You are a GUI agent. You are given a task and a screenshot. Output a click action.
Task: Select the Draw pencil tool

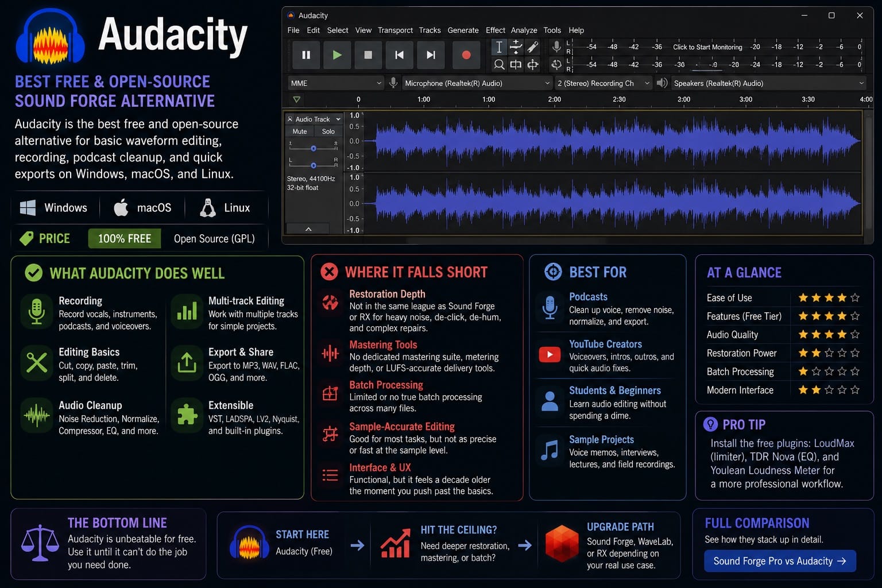coord(533,47)
